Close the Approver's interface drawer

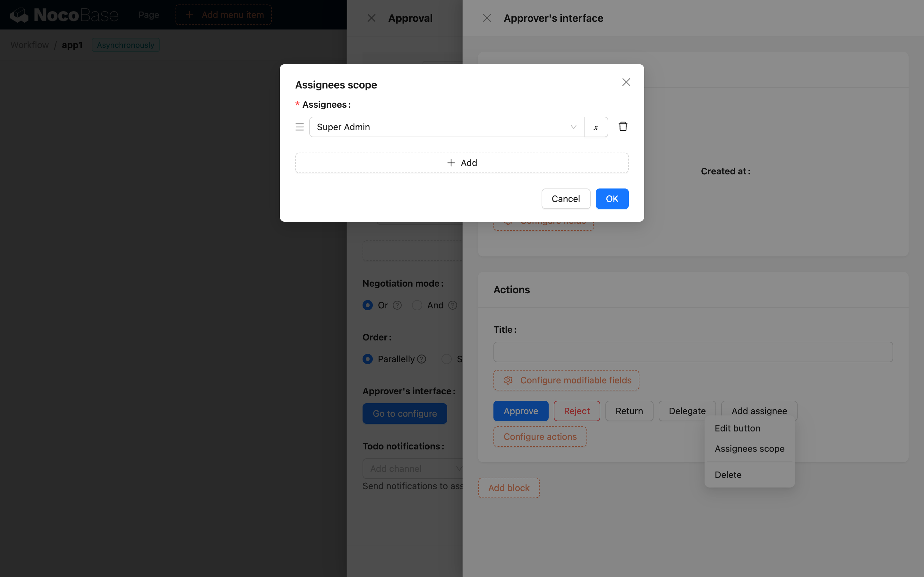tap(487, 18)
